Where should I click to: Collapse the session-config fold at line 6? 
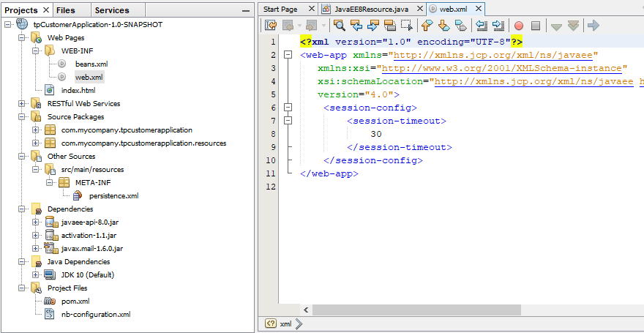click(288, 107)
